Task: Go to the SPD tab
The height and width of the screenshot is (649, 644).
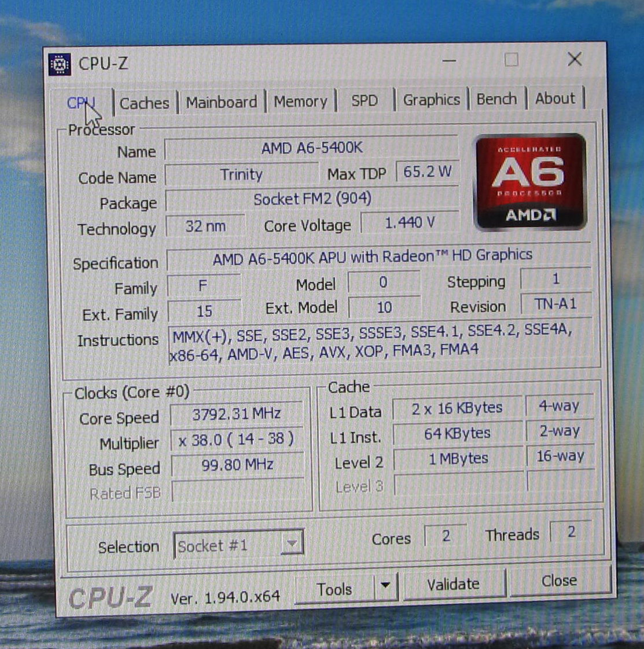Action: (365, 100)
